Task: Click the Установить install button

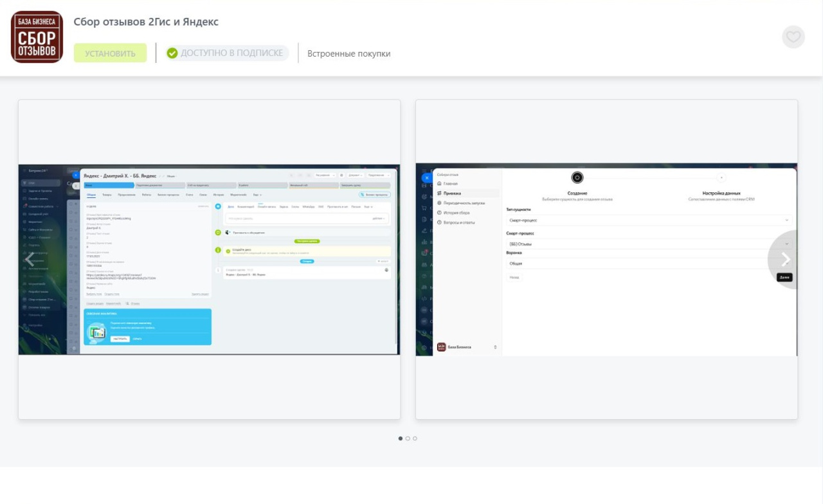Action: pyautogui.click(x=110, y=53)
